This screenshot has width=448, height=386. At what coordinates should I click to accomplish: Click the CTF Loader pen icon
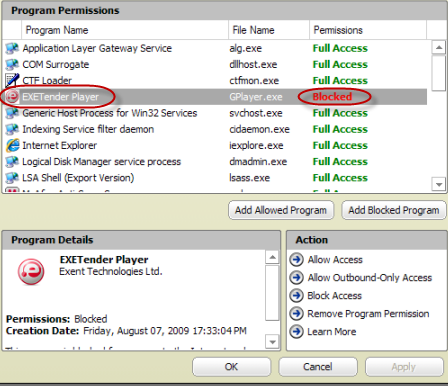point(12,80)
